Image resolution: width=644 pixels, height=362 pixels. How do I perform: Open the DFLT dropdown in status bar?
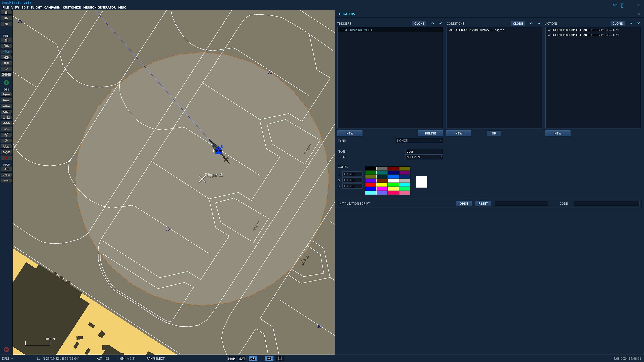[x=8, y=358]
